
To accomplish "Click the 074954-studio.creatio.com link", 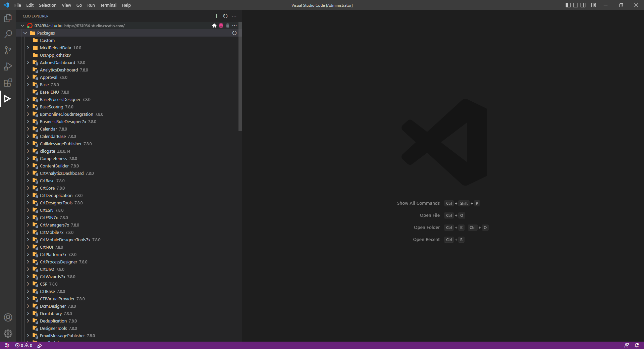I will point(94,26).
